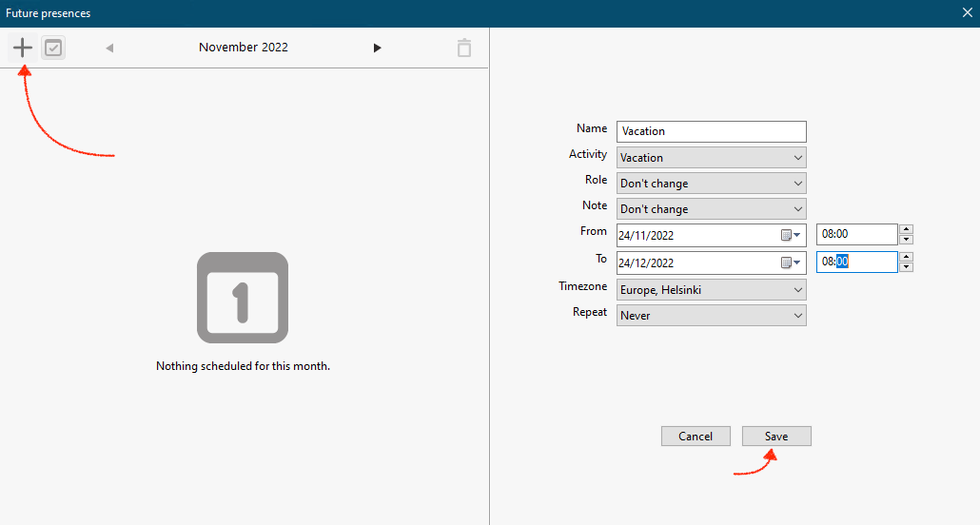Click the Name field containing Vacation

coord(712,131)
